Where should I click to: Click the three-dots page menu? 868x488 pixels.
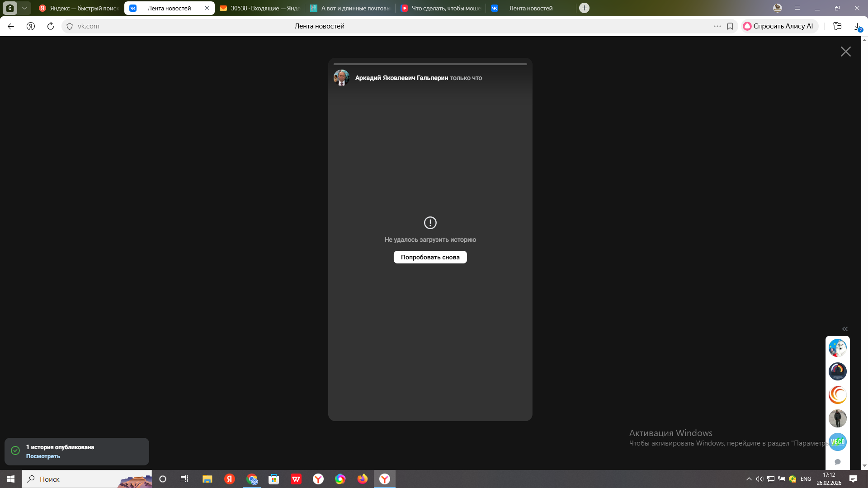coord(717,26)
